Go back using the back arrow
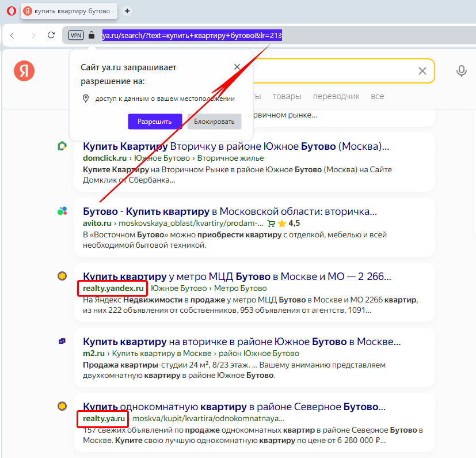 (13, 35)
